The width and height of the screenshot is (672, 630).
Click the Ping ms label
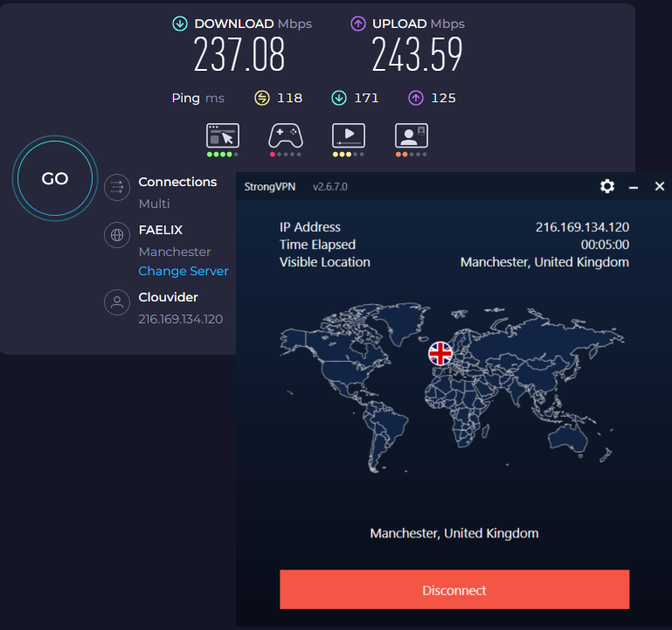[x=197, y=98]
